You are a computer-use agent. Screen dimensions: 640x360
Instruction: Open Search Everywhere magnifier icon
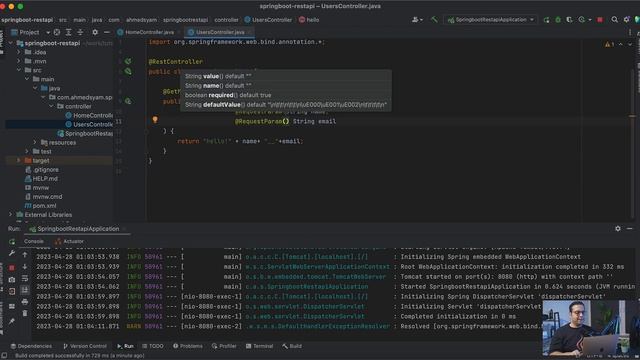coord(614,20)
